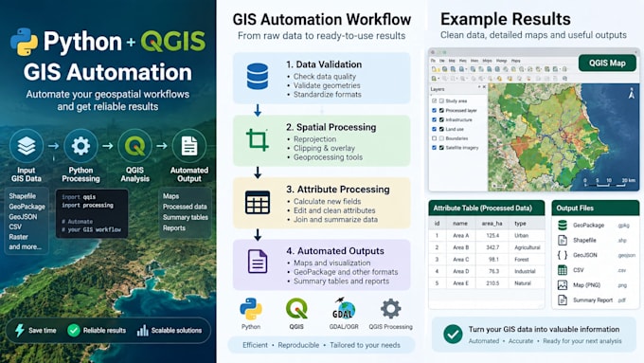Select the 342.7 area value cell

point(492,247)
